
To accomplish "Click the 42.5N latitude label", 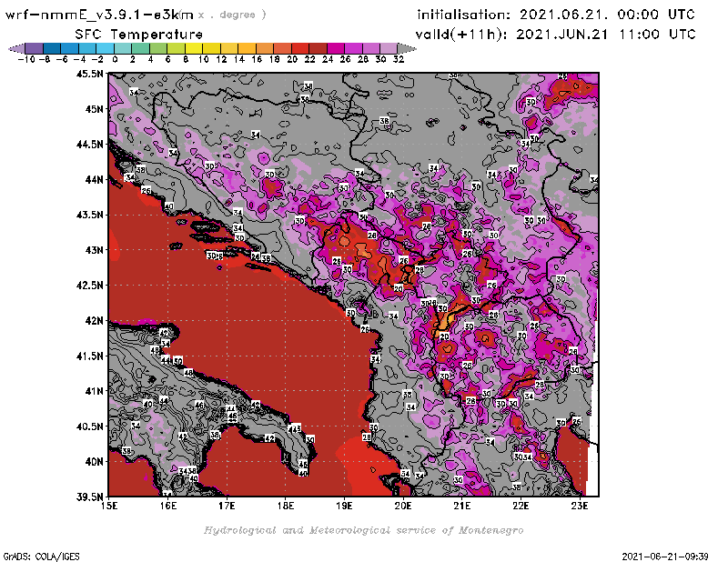I will (x=89, y=286).
